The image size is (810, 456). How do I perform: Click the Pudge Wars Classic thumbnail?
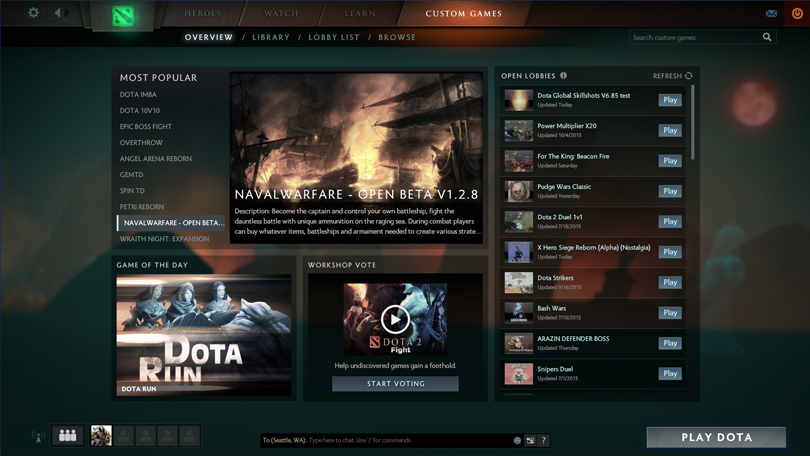point(519,191)
